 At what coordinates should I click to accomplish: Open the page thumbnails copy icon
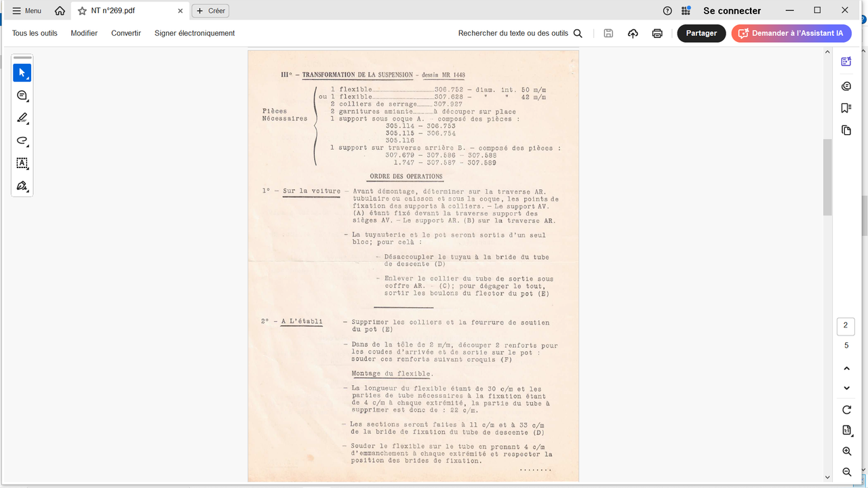846,130
